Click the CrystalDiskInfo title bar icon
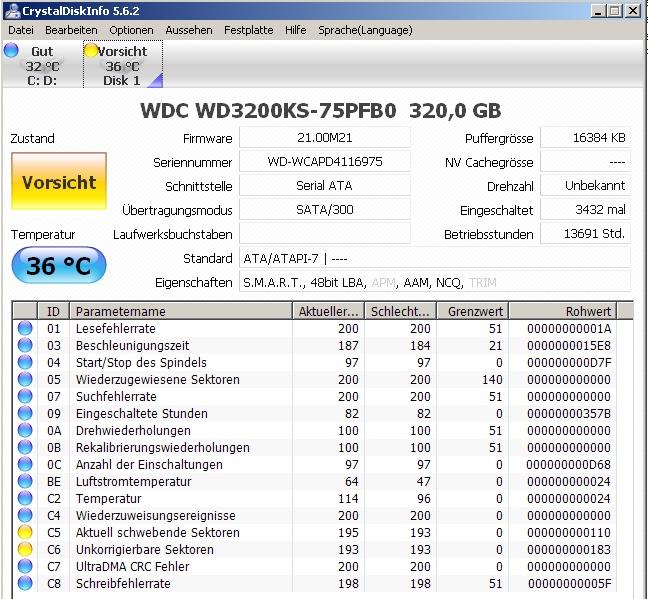Image resolution: width=648 pixels, height=599 pixels. click(x=12, y=11)
